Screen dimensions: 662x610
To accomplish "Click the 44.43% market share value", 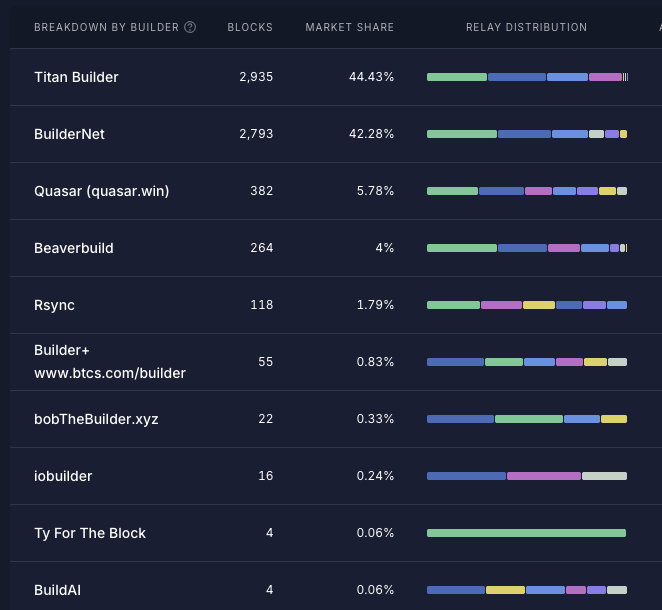I will coord(371,77).
